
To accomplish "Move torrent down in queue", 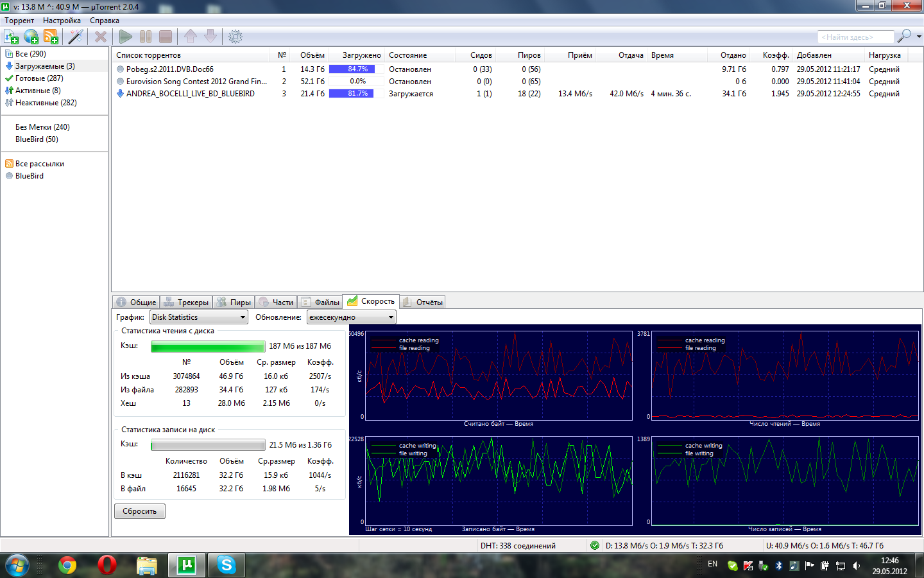I will pos(210,37).
